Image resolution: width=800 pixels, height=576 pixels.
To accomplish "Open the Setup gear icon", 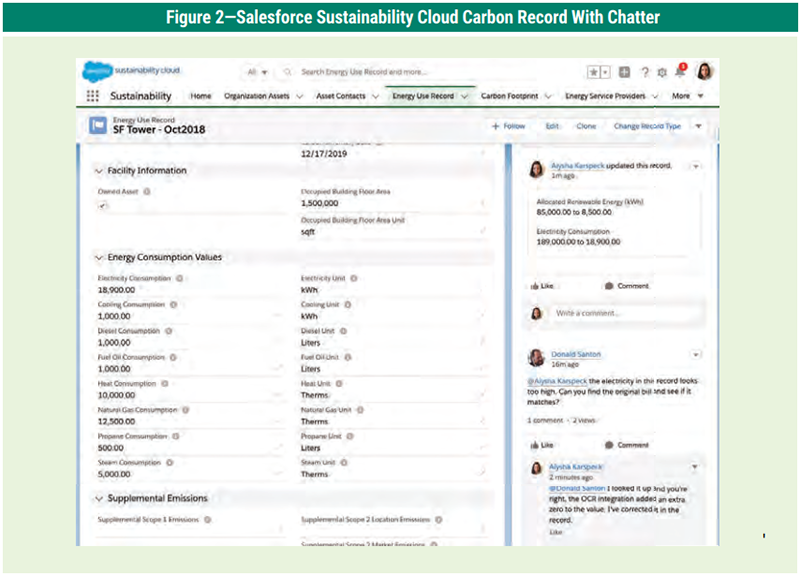I will tap(662, 72).
